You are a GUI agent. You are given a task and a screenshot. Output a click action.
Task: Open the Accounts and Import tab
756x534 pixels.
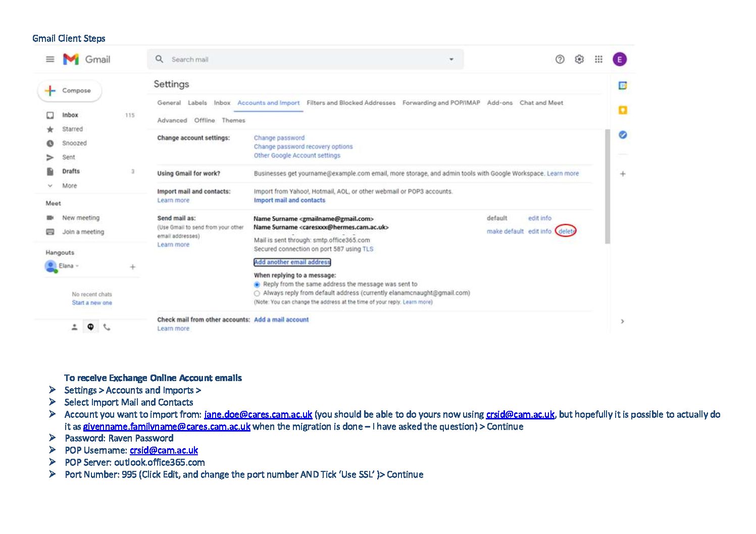(268, 102)
